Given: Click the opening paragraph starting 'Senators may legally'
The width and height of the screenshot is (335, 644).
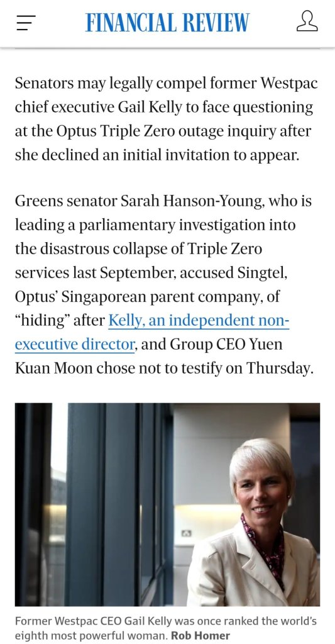Looking at the screenshot, I should point(167,119).
